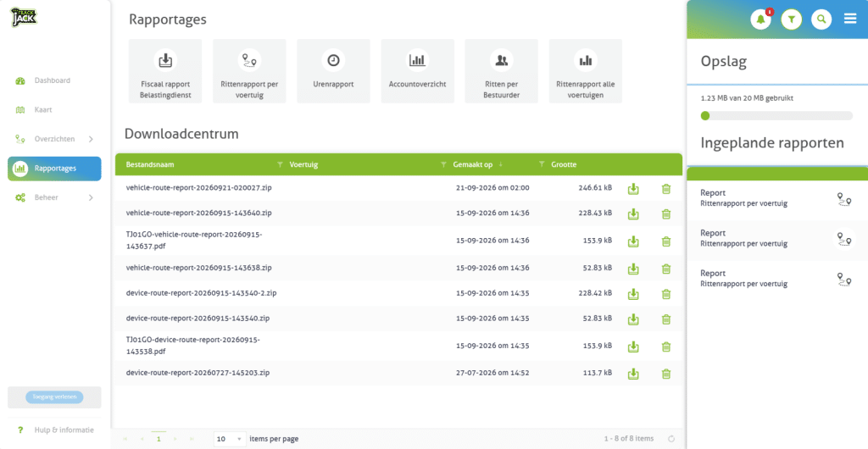Sort by Bestandsnaam column header

(x=150, y=165)
